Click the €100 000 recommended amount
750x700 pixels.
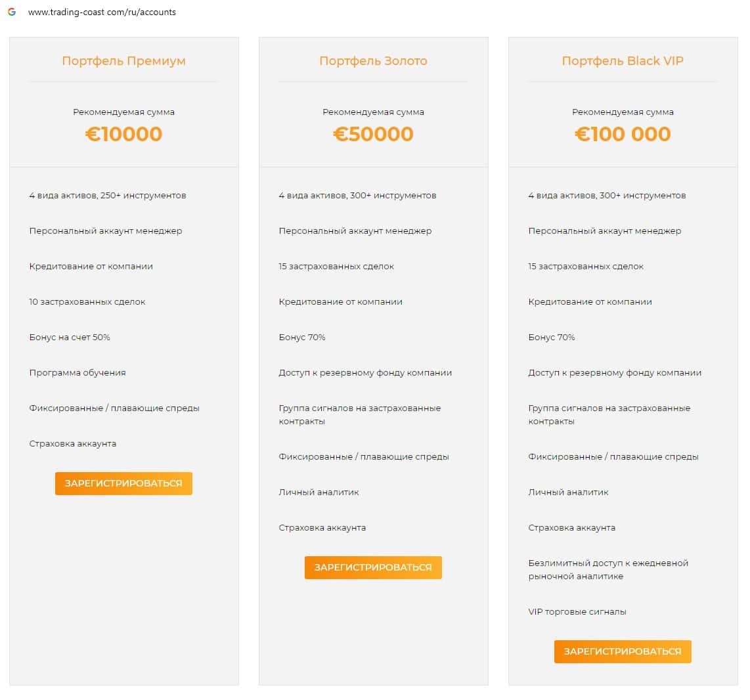(x=623, y=134)
